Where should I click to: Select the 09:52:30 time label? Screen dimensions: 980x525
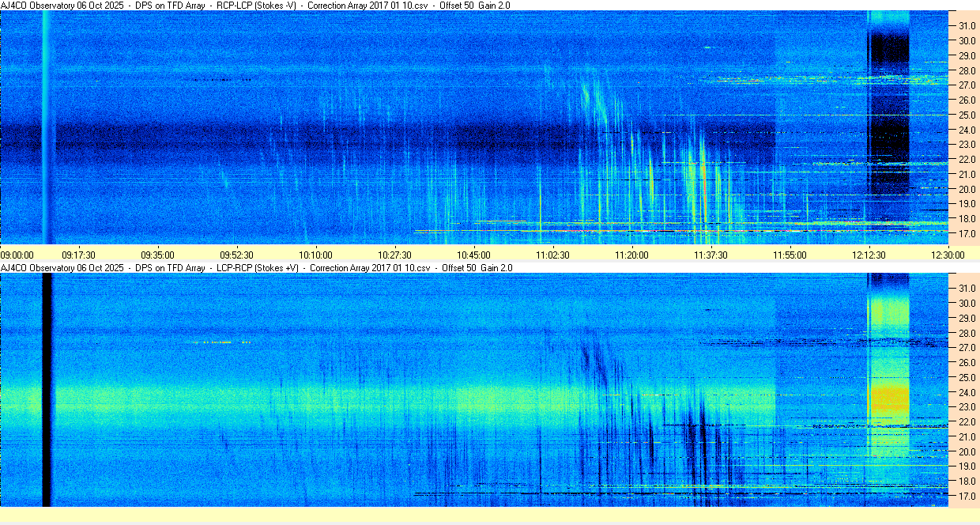(237, 255)
